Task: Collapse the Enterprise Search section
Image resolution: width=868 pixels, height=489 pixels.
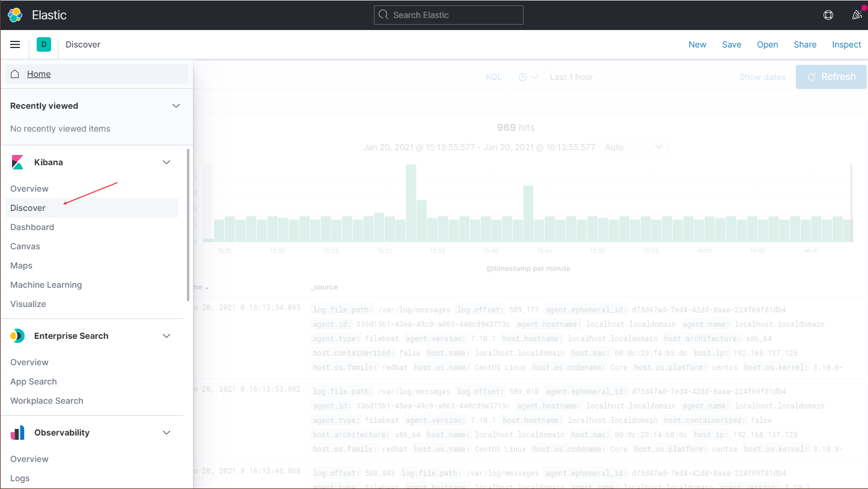Action: click(x=167, y=336)
